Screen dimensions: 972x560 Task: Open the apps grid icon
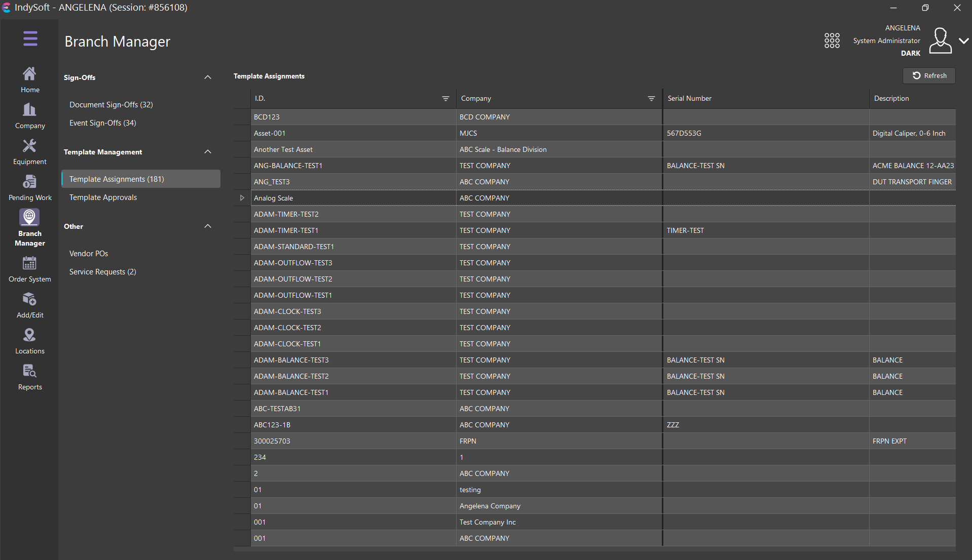(832, 41)
